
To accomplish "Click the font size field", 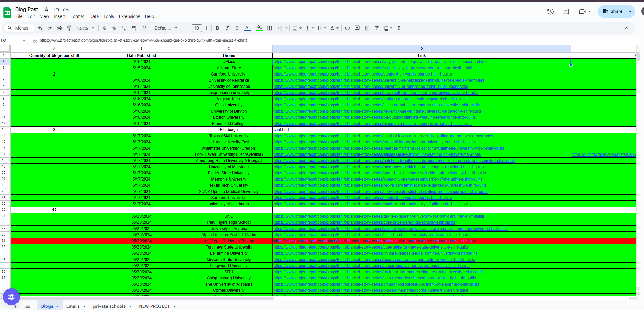I will click(197, 28).
